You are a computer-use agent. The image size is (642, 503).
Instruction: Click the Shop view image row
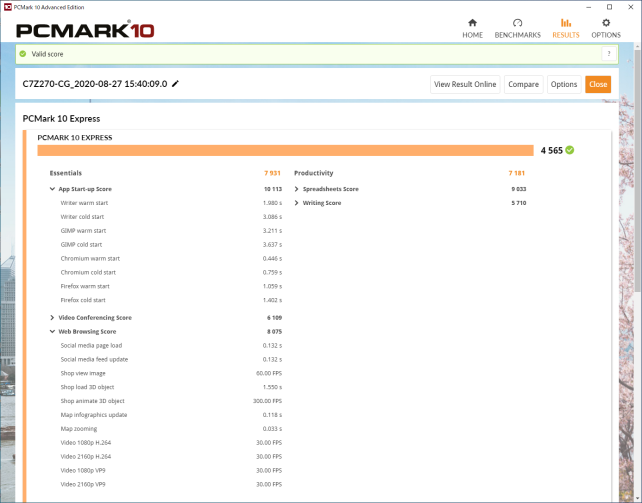point(171,373)
